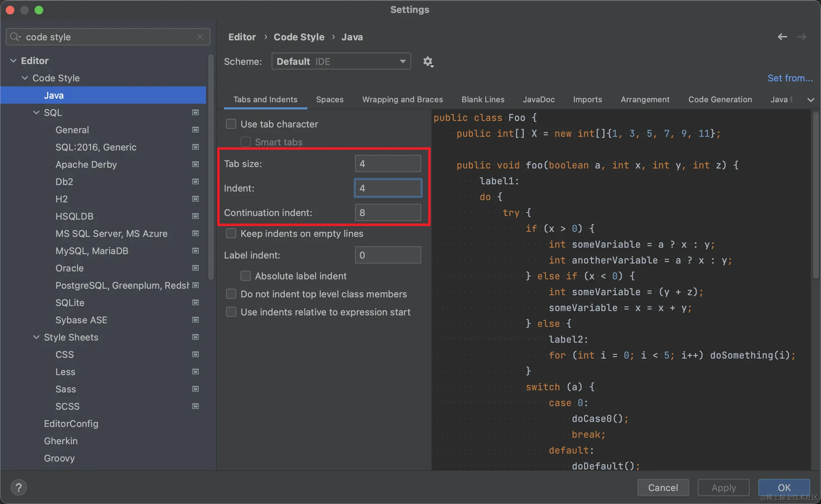This screenshot has width=821, height=504.
Task: Click the project-level icon next to SQL
Action: click(196, 113)
